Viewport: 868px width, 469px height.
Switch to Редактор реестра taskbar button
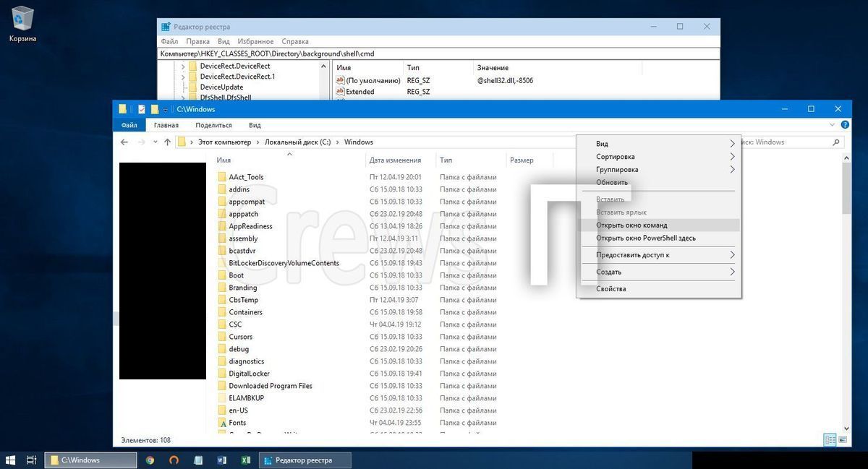pyautogui.click(x=305, y=460)
